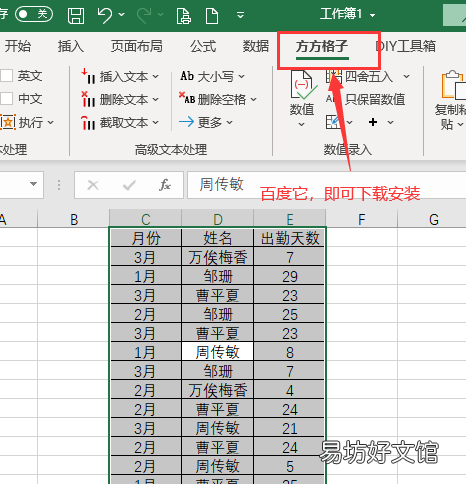The image size is (466, 484).
Task: Open the Undo history dropdown arrow
Action: point(122,15)
